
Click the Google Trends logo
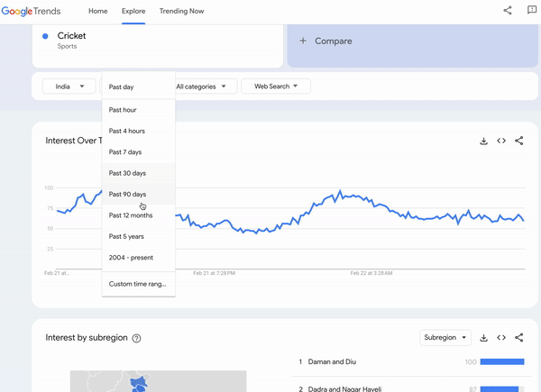(x=31, y=11)
